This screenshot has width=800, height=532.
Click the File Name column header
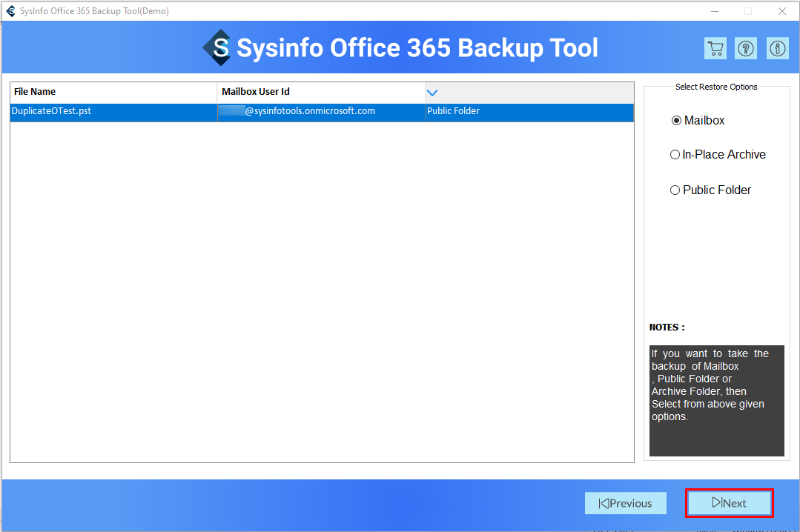[113, 93]
